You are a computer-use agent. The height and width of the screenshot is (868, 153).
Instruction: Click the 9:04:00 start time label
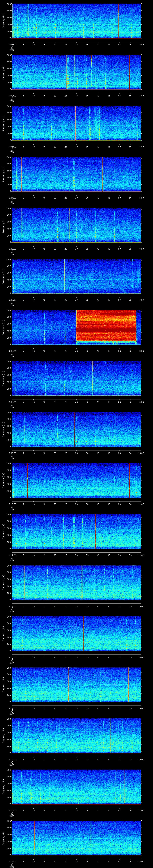12,198
